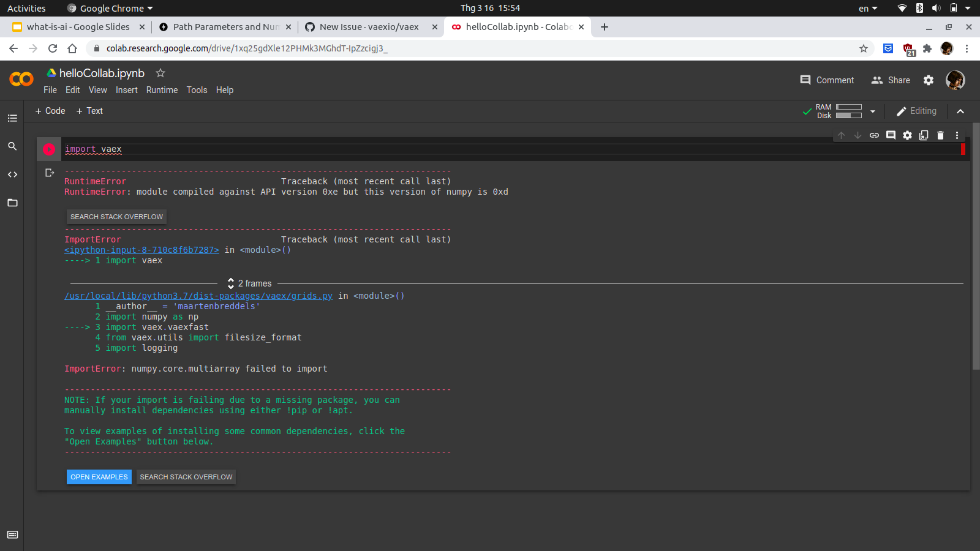Collapse the notebook header section

pyautogui.click(x=960, y=111)
